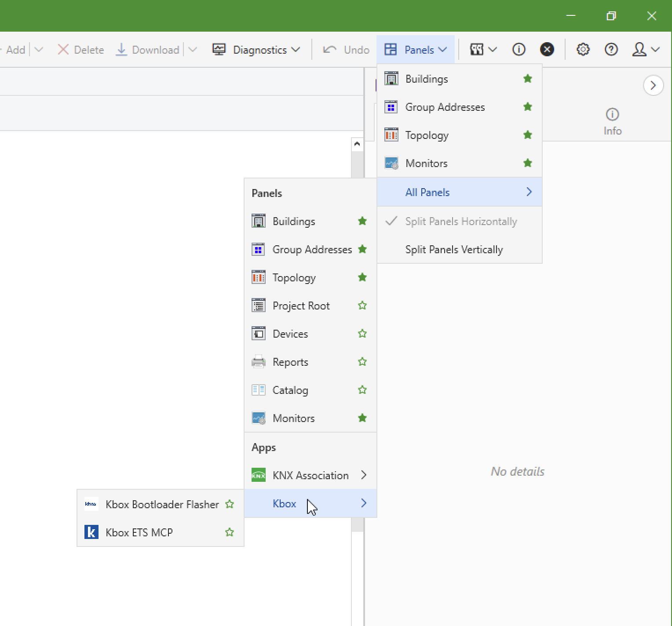This screenshot has width=672, height=626.
Task: Click Monitors icon in favorites dropdown
Action: [x=391, y=163]
